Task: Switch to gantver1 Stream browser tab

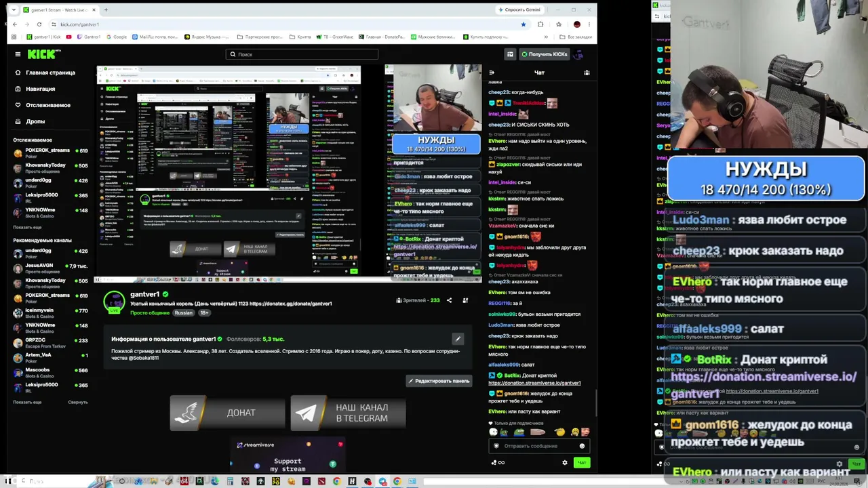Action: pyautogui.click(x=60, y=9)
